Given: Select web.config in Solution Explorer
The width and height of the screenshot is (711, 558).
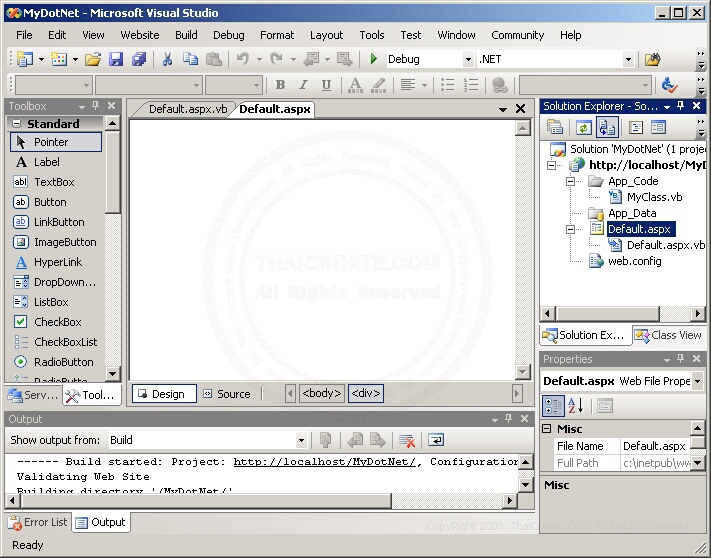Looking at the screenshot, I should [634, 261].
